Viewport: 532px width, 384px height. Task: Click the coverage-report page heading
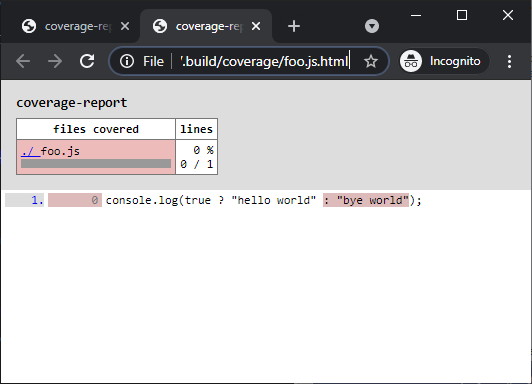coord(72,103)
